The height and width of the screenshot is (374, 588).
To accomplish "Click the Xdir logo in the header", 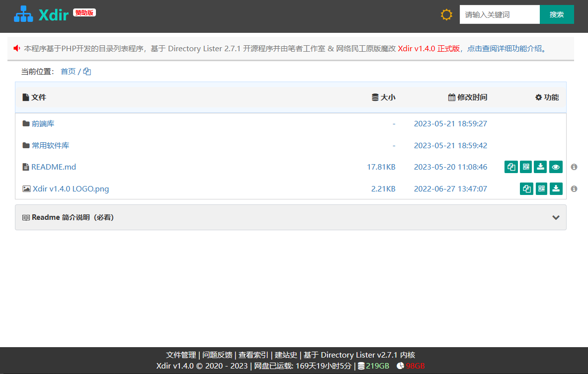I will point(42,14).
